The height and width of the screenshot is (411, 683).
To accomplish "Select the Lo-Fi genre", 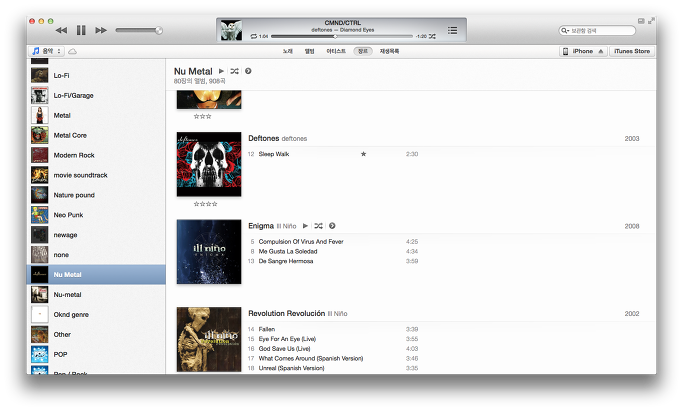I will pos(96,75).
